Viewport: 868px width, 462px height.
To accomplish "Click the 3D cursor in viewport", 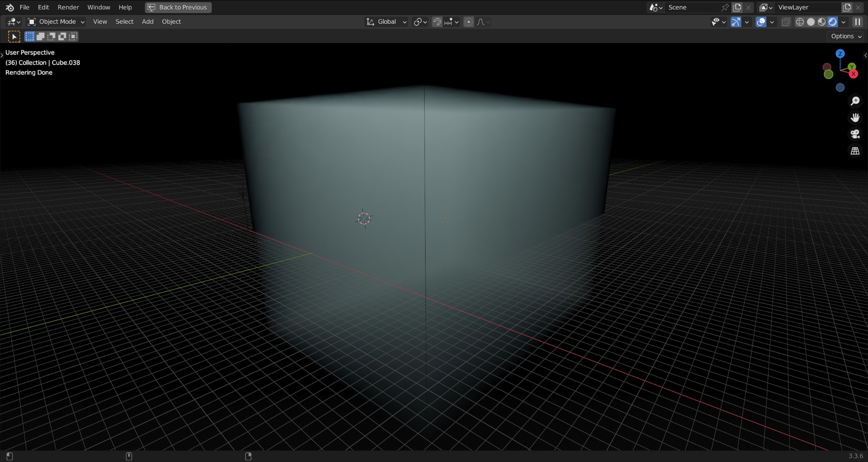I will [364, 219].
